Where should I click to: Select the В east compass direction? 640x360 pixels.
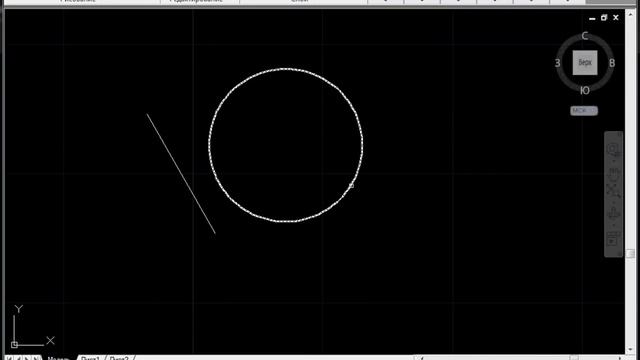[611, 63]
